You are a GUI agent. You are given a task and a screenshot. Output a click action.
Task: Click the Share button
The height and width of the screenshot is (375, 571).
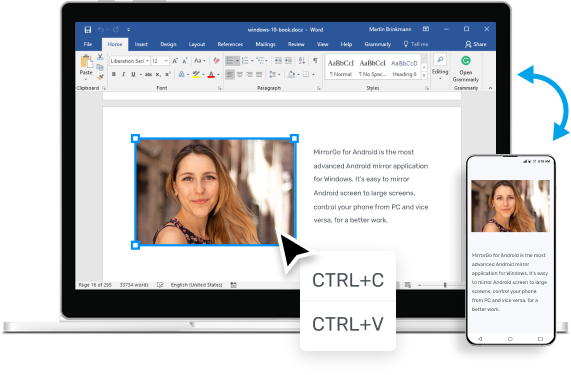pos(476,44)
